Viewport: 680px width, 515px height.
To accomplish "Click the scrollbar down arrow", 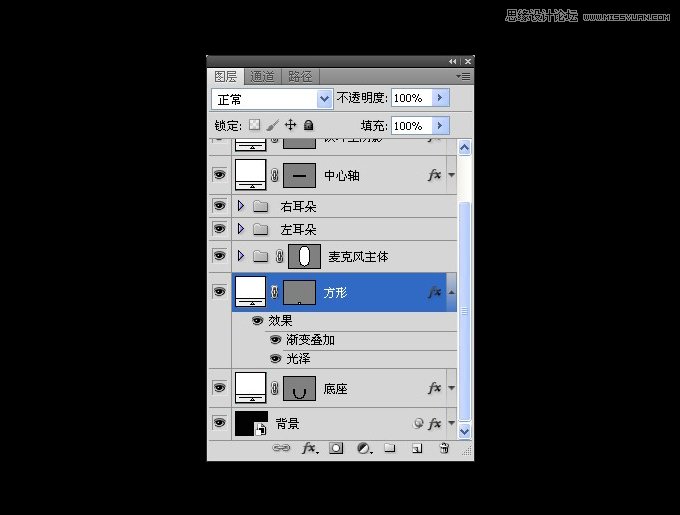I will pyautogui.click(x=464, y=431).
